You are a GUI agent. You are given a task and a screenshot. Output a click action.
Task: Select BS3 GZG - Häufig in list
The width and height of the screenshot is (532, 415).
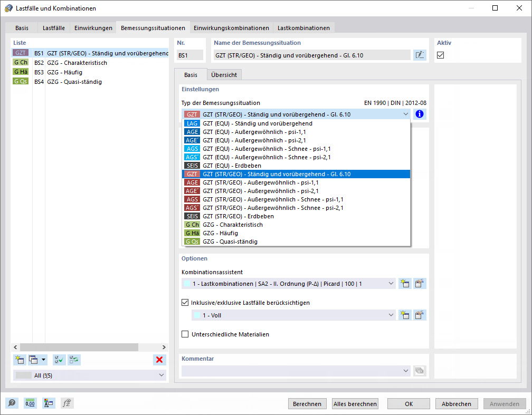[x=90, y=72]
